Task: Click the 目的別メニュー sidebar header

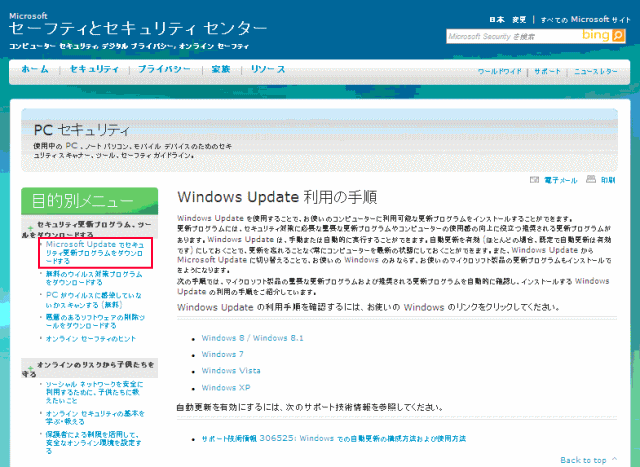Action: (x=89, y=201)
